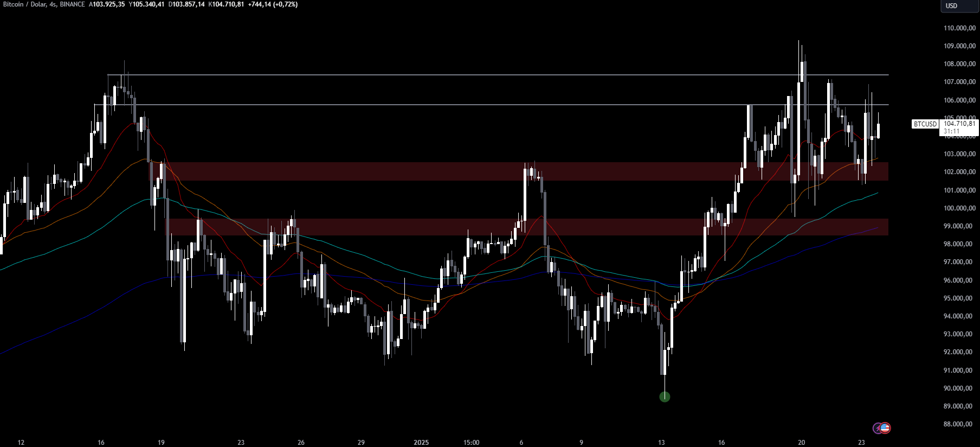The width and height of the screenshot is (980, 447).
Task: Click the 108.000,00 price axis label
Action: pyautogui.click(x=959, y=64)
